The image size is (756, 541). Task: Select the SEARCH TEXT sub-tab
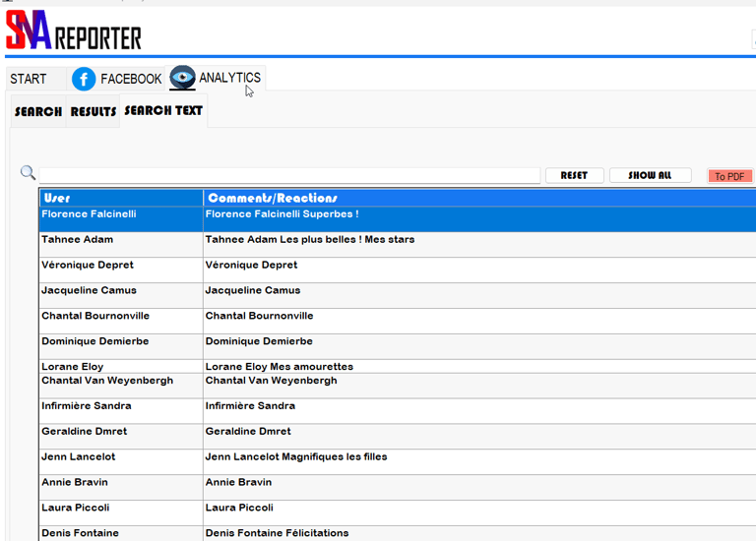[163, 111]
